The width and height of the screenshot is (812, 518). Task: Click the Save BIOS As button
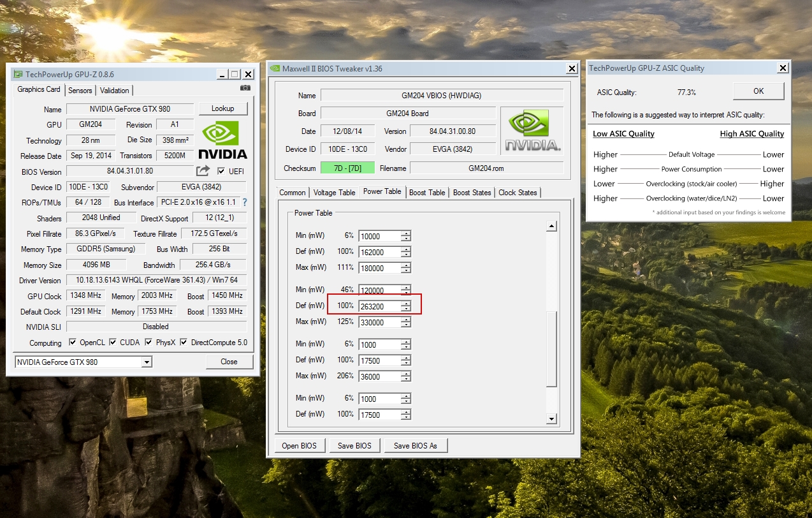click(416, 445)
